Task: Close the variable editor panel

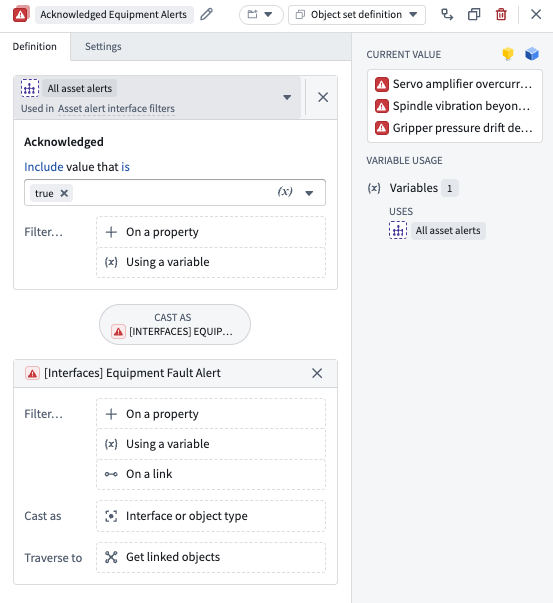Action: point(536,15)
